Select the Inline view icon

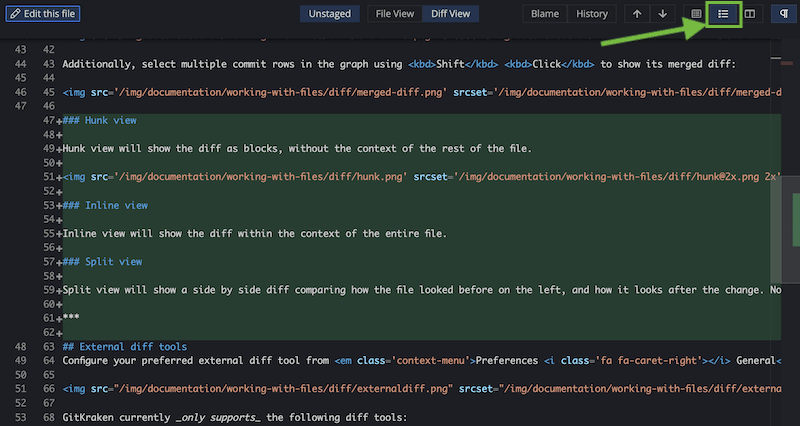723,14
